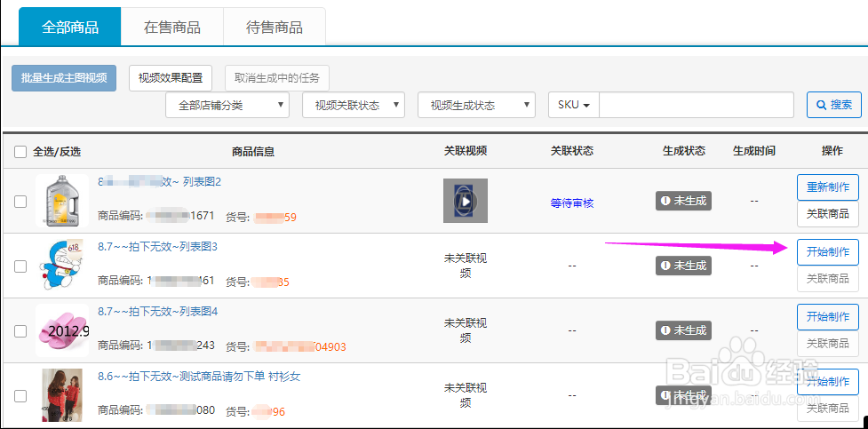This screenshot has height=429, width=868.
Task: Switch to the 全部商品 tab
Action: coord(70,27)
